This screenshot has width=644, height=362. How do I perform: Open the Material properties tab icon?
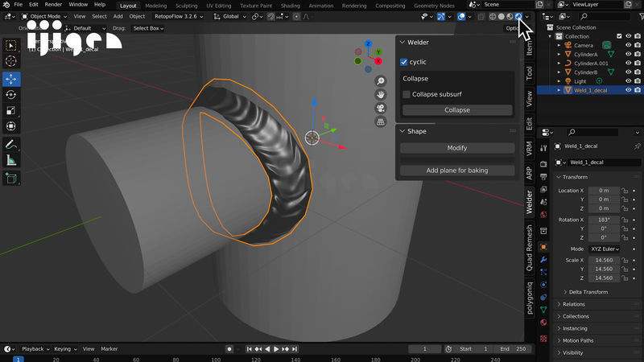click(x=543, y=323)
